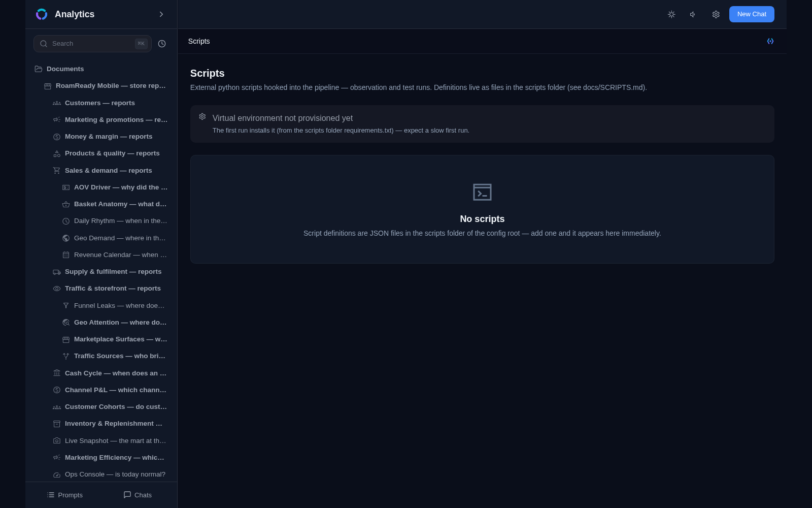Click truck icon of Supply & fulfilment
Image resolution: width=812 pixels, height=508 pixels.
click(57, 272)
